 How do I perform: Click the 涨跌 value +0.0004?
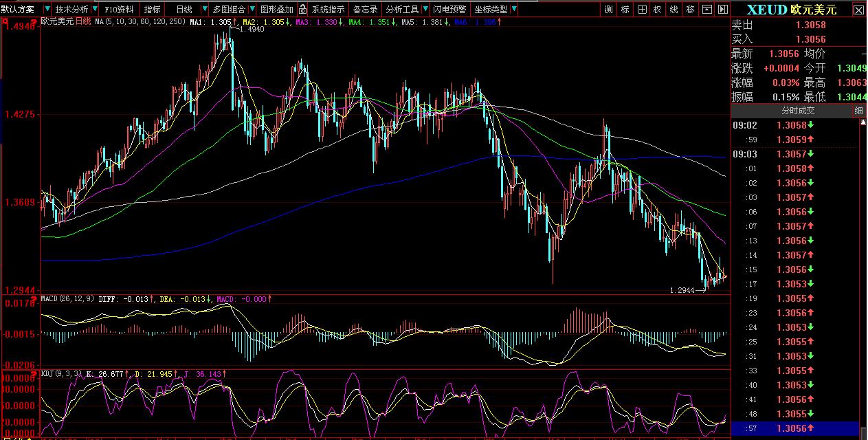pos(781,68)
